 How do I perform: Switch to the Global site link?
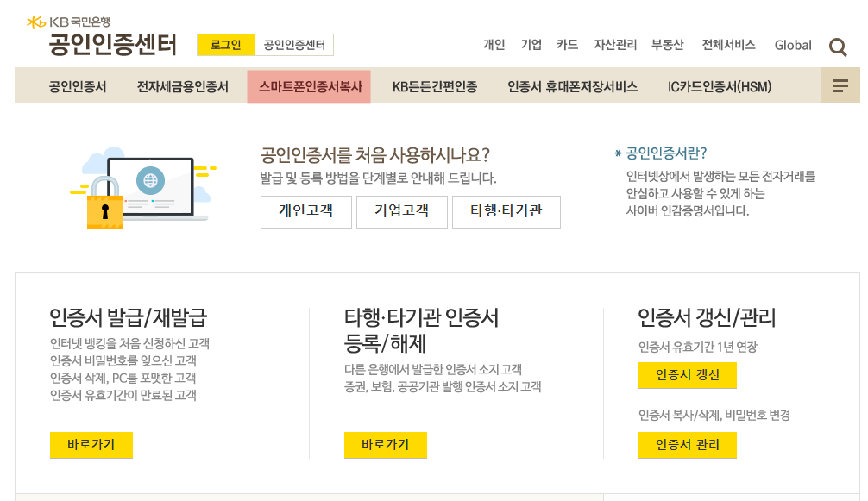click(x=793, y=46)
